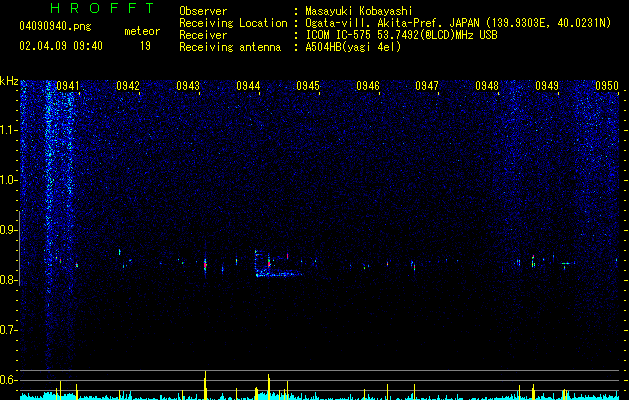Screen dimensions: 629x400
Task: Select observer name Masayuki Kobayashi
Action: click(x=359, y=11)
